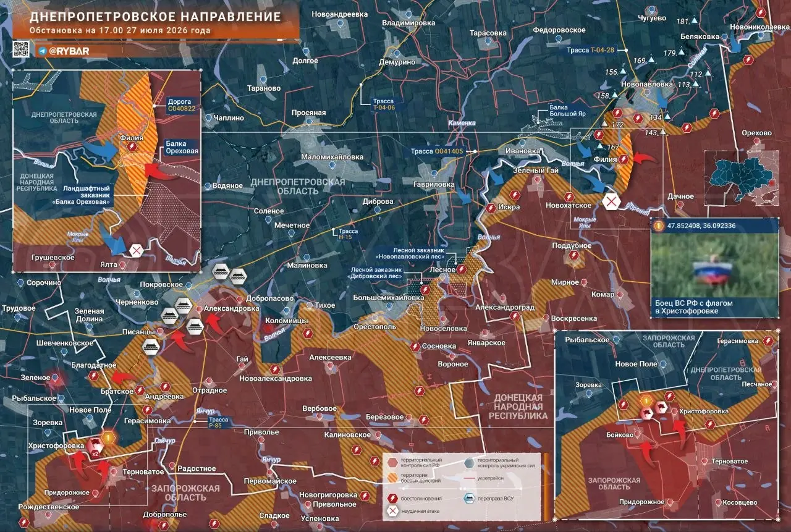Click the clash icon beside Лесное
Viewport: 791px width, 532px height.
click(x=462, y=269)
